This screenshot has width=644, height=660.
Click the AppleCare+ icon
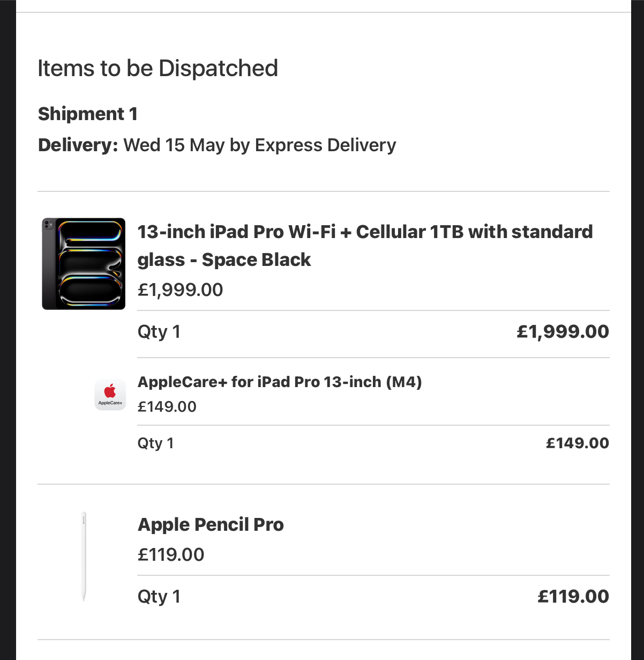(x=110, y=395)
